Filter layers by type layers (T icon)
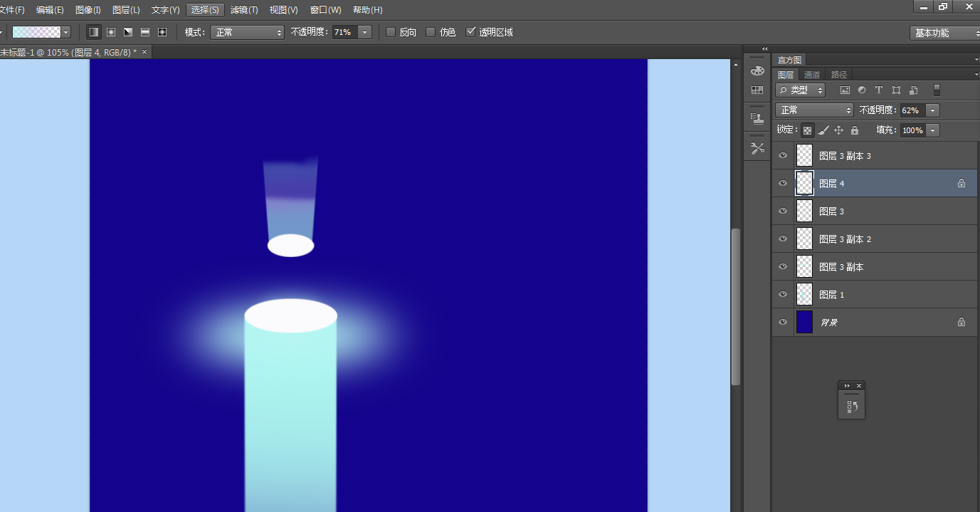 click(x=879, y=90)
